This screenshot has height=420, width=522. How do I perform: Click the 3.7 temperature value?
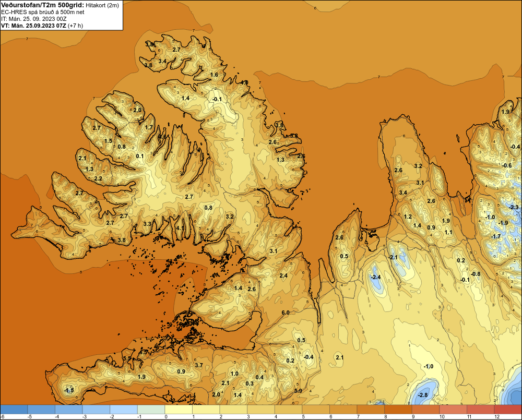pyautogui.click(x=199, y=365)
